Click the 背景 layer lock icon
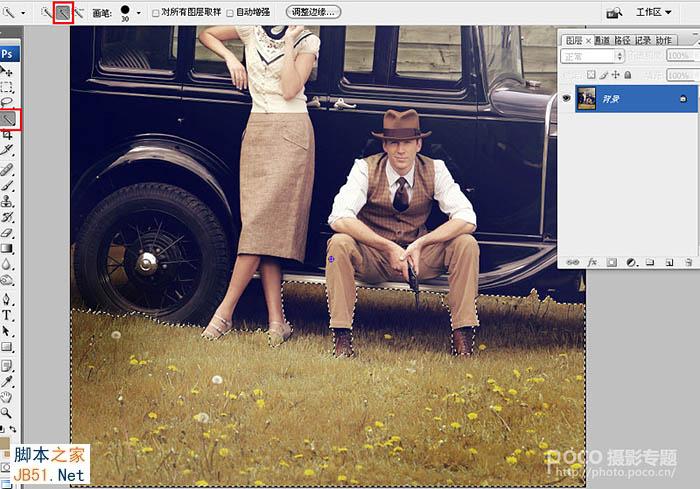This screenshot has width=700, height=489. point(683,99)
